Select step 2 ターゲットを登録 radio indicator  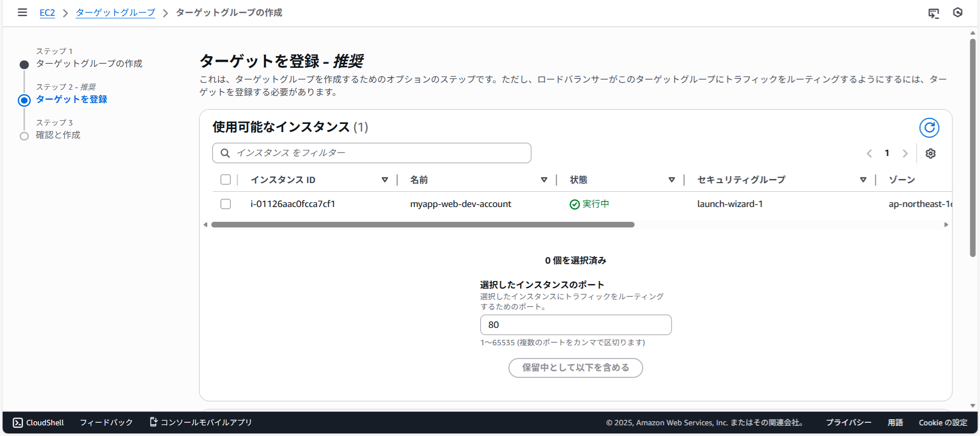[24, 100]
